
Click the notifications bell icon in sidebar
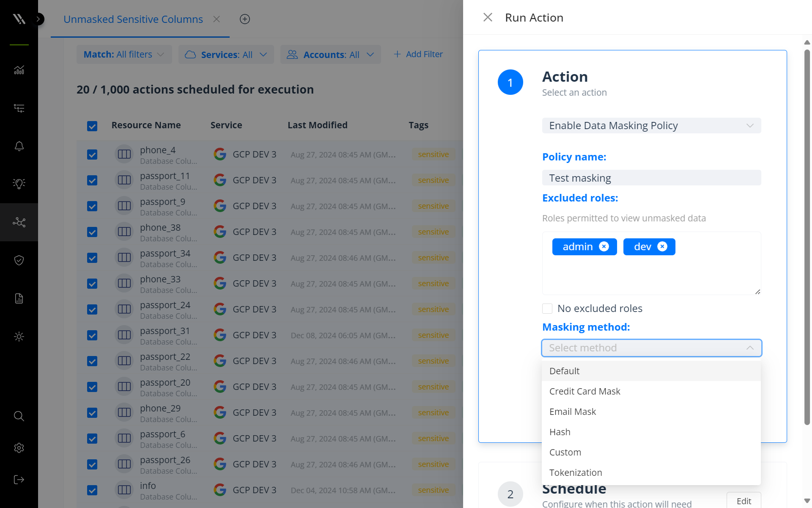coord(19,146)
